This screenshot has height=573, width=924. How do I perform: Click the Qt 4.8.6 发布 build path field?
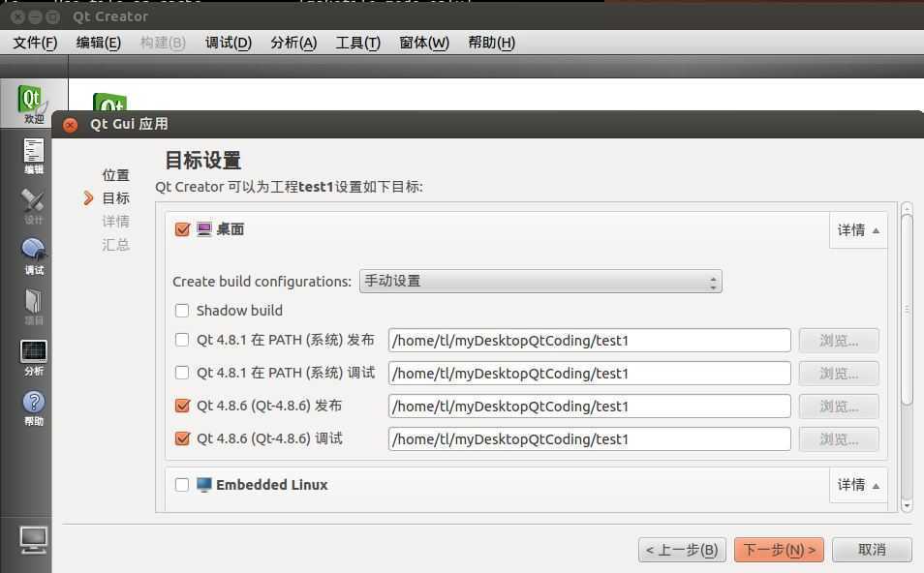pyautogui.click(x=589, y=407)
